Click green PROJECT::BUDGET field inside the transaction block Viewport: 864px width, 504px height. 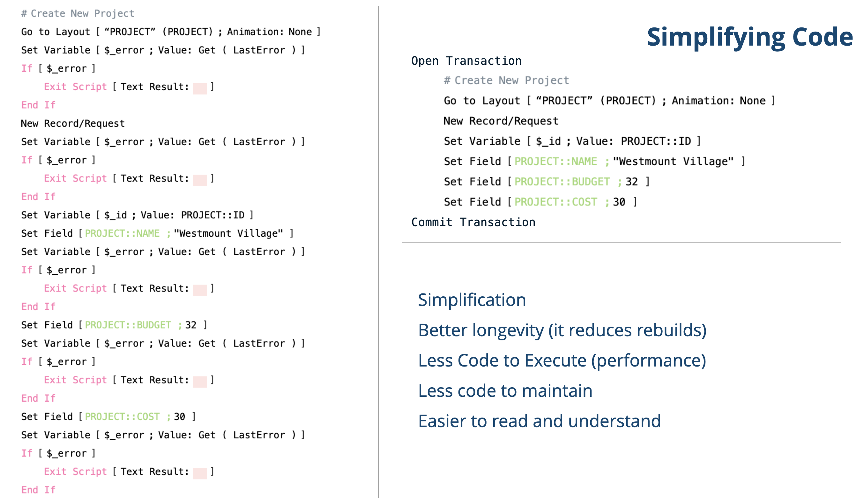pos(562,182)
